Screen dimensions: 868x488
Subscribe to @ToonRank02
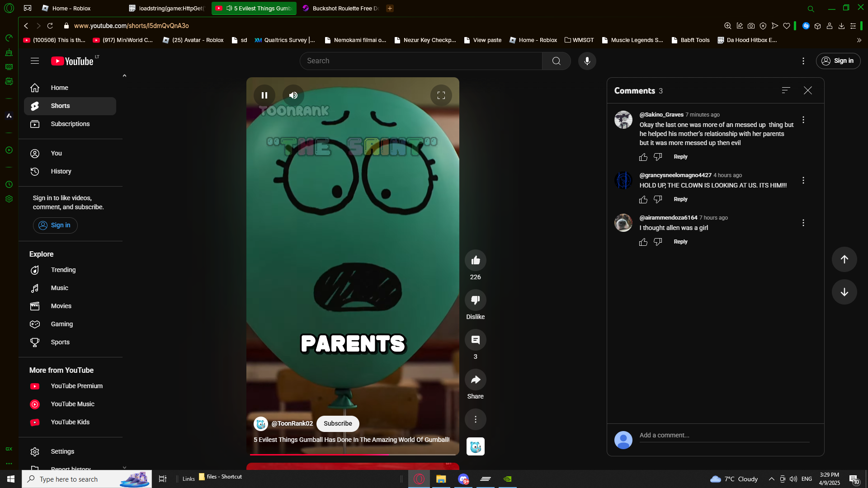pos(338,423)
